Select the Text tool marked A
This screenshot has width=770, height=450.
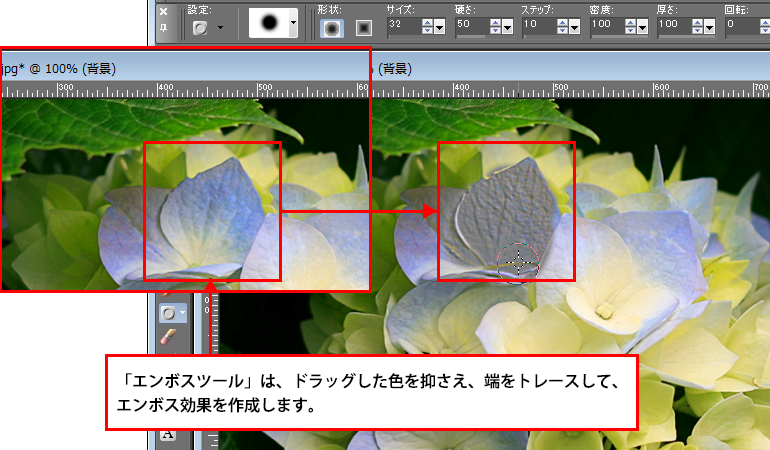click(x=168, y=434)
